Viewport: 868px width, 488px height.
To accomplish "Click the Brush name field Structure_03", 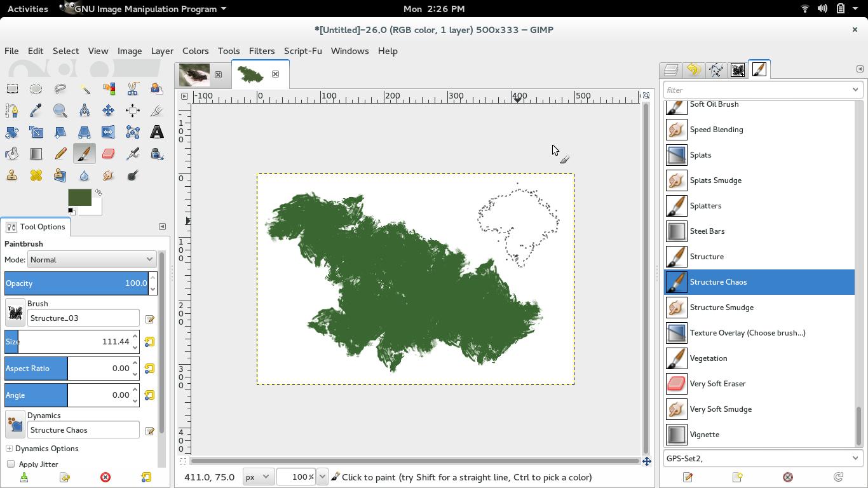I will coord(83,318).
